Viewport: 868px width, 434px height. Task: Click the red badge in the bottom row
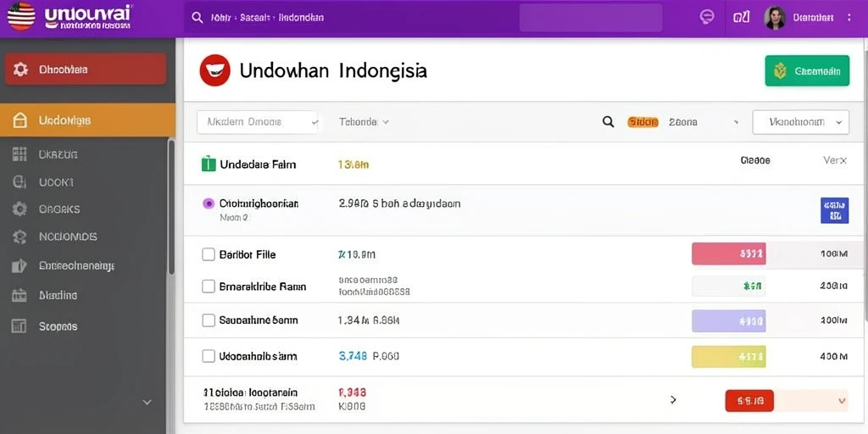coord(749,400)
